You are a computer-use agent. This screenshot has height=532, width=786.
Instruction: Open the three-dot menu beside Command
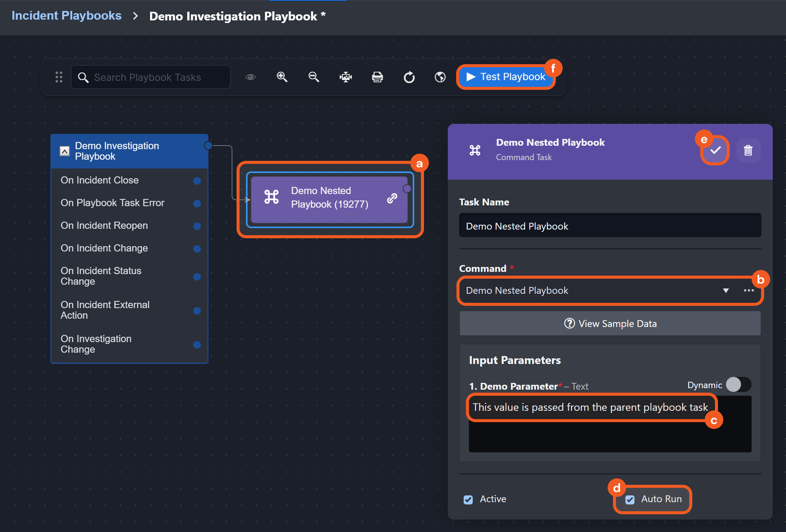[749, 290]
